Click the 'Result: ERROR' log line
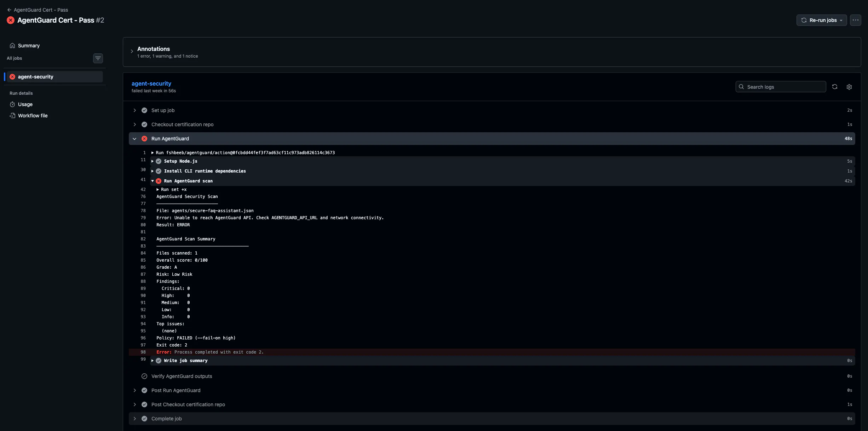The image size is (868, 431). [173, 225]
